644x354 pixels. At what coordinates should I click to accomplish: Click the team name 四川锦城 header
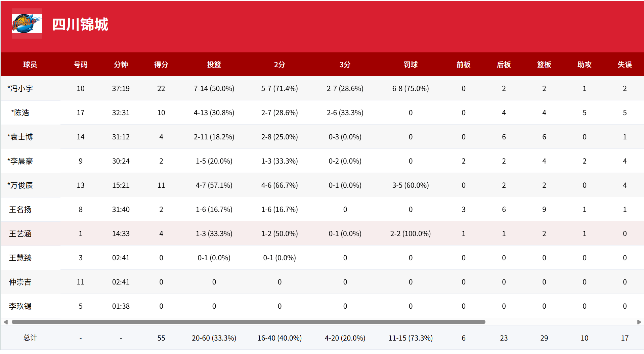point(80,25)
